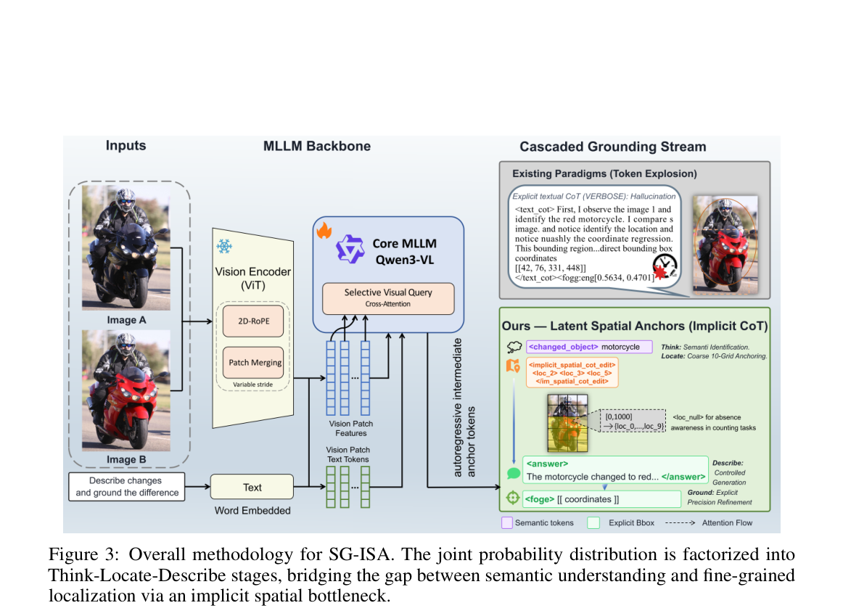The image size is (843, 616).
Task: Click the green Explicit Bbox legend swatch
Action: point(593,523)
